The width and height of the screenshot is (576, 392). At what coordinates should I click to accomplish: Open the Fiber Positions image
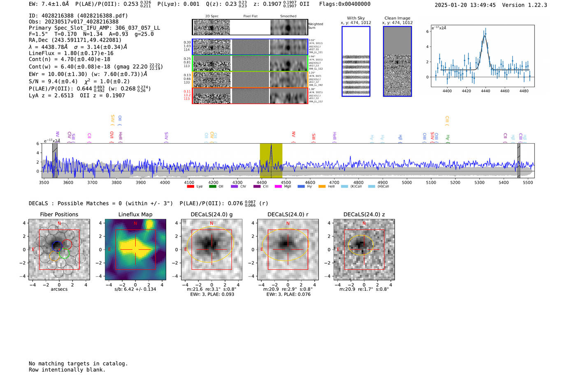(59, 250)
